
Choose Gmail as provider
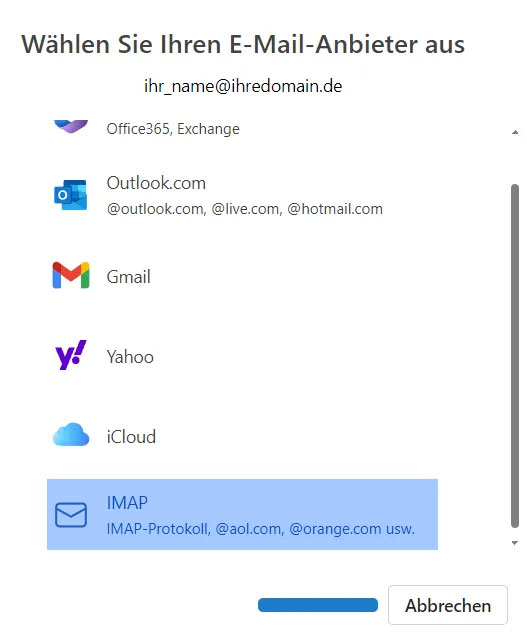tap(128, 277)
